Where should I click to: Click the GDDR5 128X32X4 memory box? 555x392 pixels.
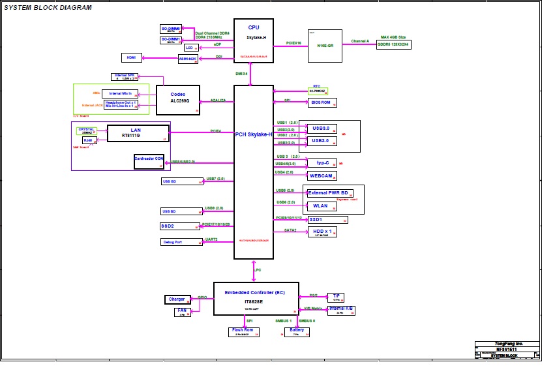click(x=393, y=44)
